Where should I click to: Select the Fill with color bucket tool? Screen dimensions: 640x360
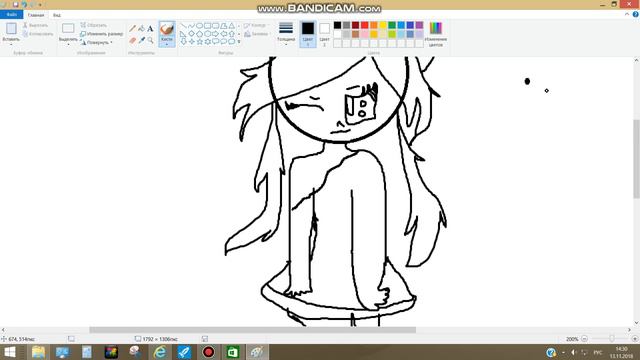141,29
